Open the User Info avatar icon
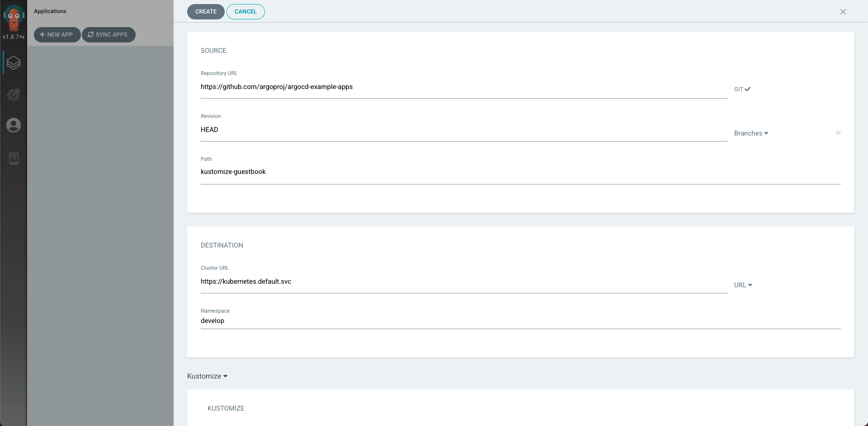This screenshot has width=868, height=426. [x=14, y=125]
